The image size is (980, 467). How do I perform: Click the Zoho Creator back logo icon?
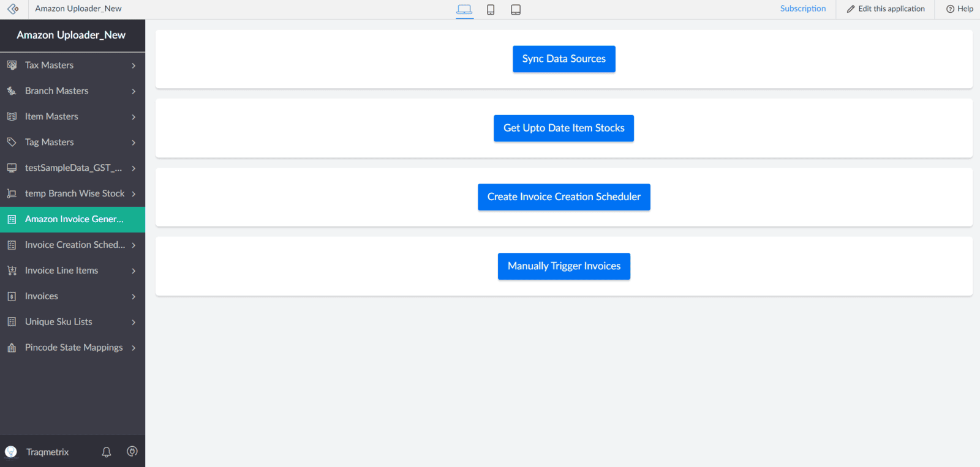click(13, 9)
